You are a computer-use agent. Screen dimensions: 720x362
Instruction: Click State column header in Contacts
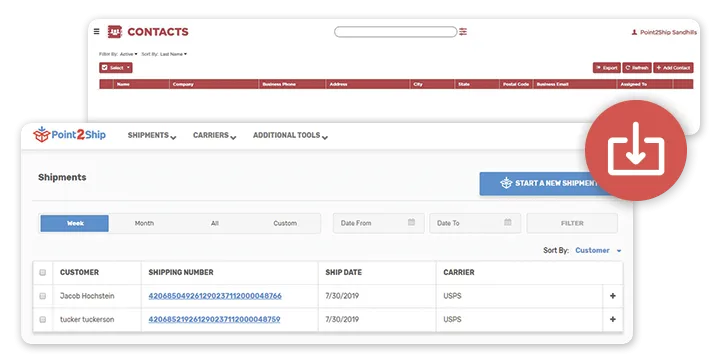pyautogui.click(x=464, y=84)
